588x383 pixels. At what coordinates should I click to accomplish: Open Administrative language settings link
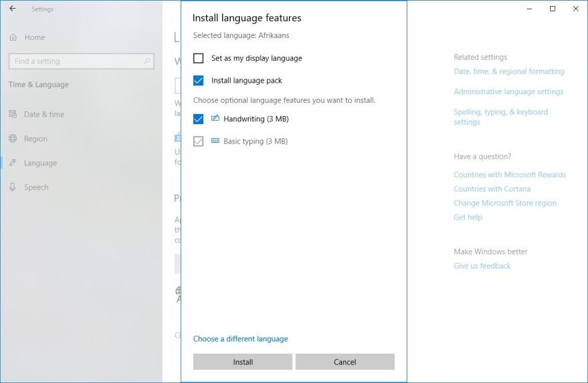(508, 91)
